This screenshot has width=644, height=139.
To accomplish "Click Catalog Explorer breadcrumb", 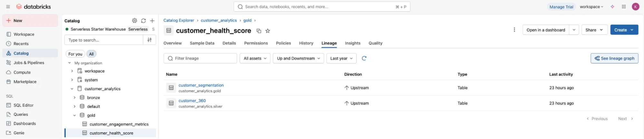I will [x=179, y=20].
